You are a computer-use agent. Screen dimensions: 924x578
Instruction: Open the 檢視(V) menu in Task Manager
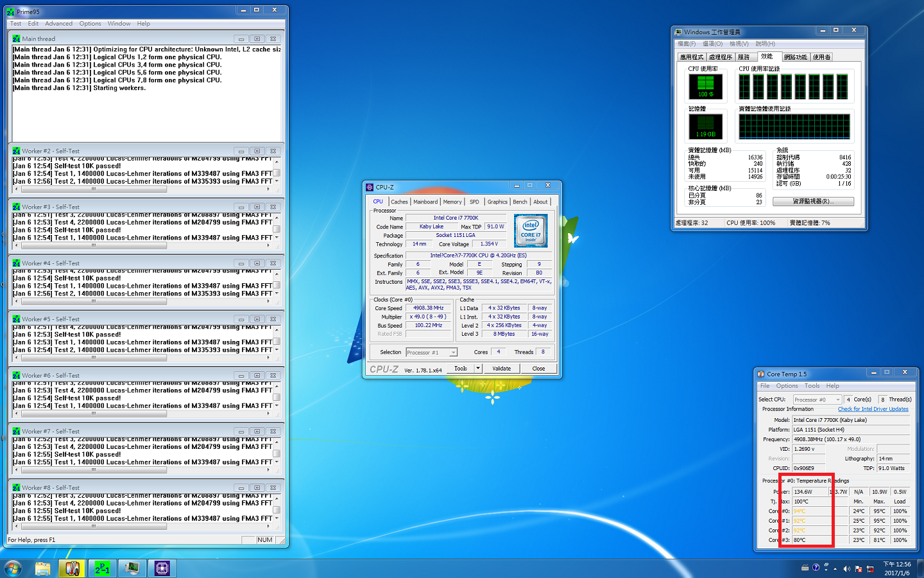(x=739, y=44)
